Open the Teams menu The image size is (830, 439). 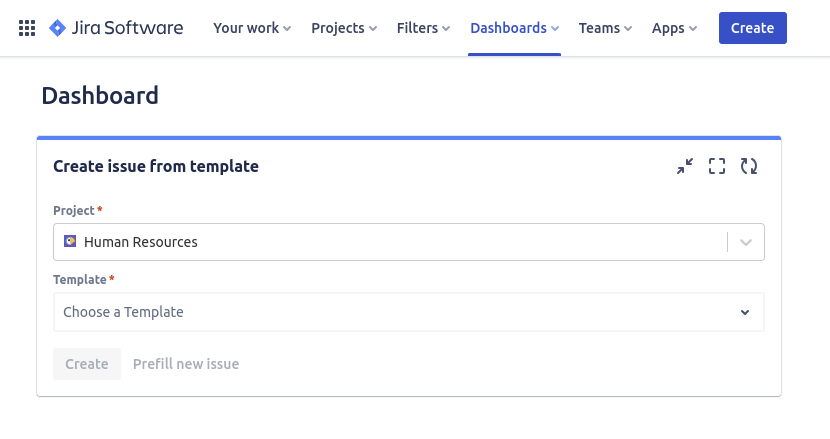point(605,28)
